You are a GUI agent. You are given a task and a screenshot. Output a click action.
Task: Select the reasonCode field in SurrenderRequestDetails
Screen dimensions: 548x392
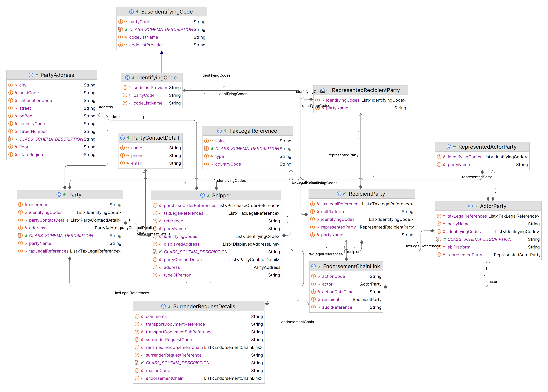point(199,371)
